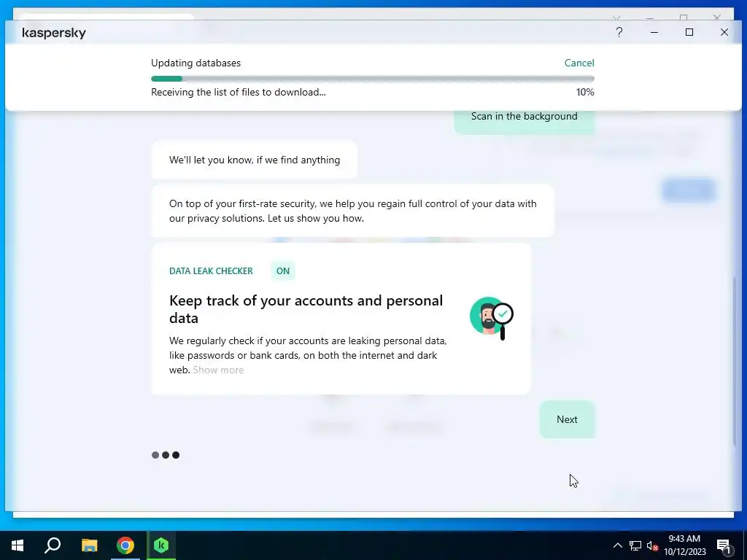Cancel the database update
Screen dimensions: 747x560
pos(578,63)
